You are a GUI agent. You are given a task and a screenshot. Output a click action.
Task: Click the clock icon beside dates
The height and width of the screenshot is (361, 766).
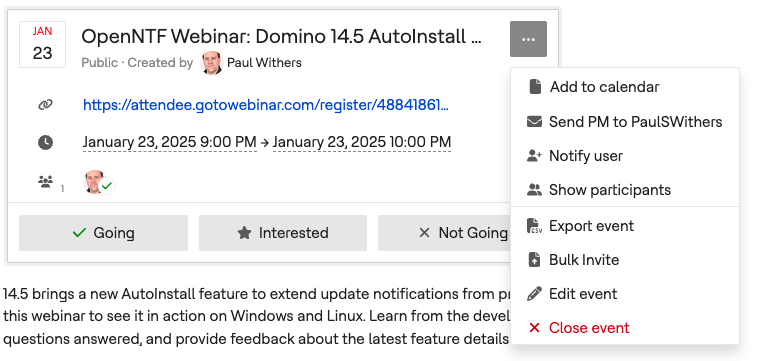(x=45, y=143)
